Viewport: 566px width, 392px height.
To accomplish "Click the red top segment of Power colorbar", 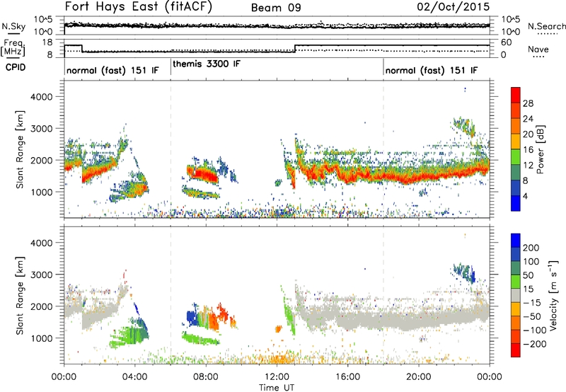I will point(516,96).
